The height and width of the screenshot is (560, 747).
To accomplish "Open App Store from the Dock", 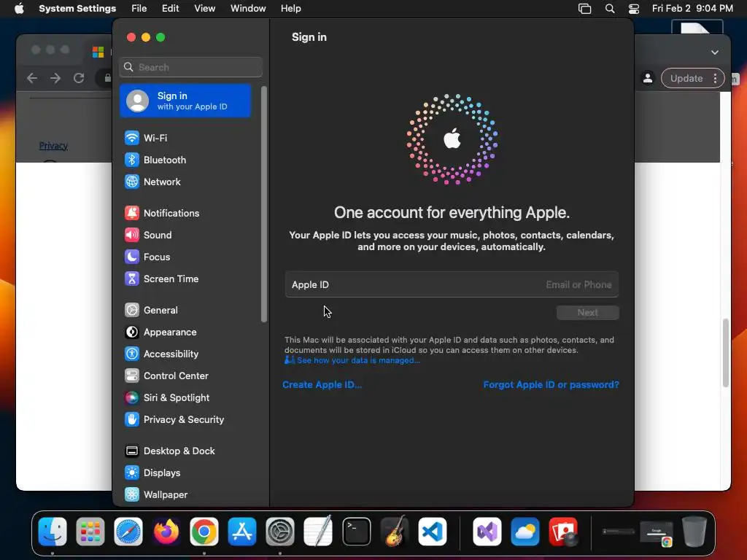I will pyautogui.click(x=242, y=532).
